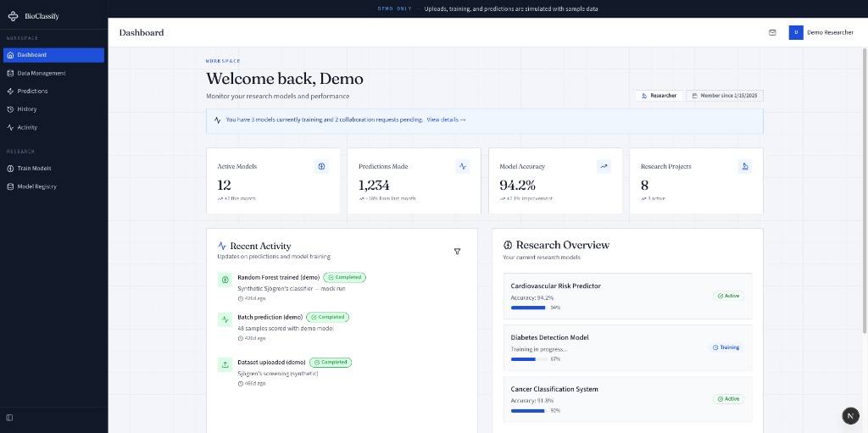Click the Batch prediction (demo) title
868x433 pixels.
[x=270, y=317]
